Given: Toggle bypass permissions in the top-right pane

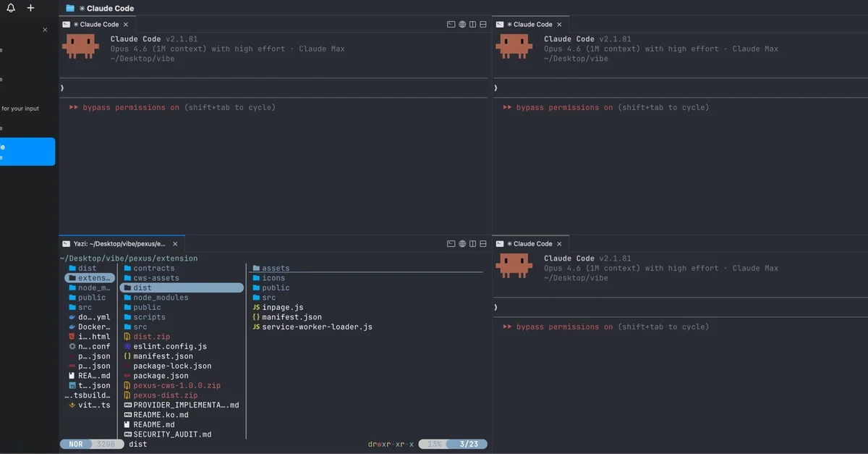Looking at the screenshot, I should [564, 107].
